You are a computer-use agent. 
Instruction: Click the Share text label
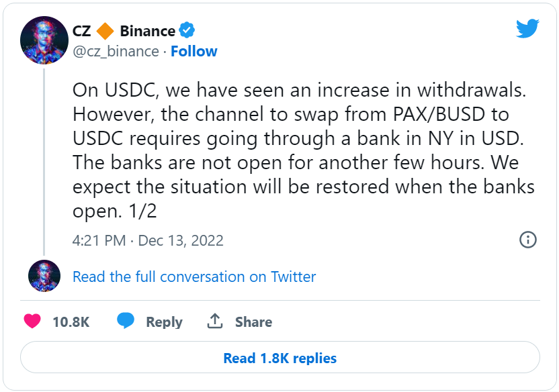point(253,322)
